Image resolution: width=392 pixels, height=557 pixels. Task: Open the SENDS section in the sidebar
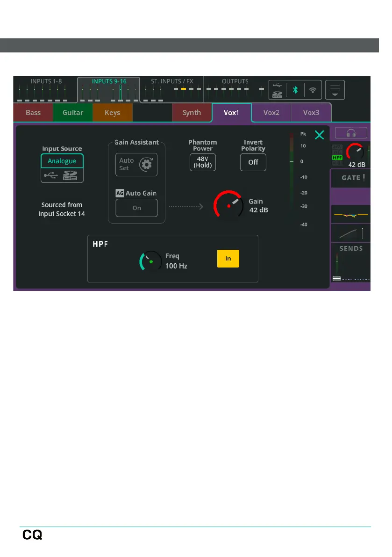click(351, 262)
